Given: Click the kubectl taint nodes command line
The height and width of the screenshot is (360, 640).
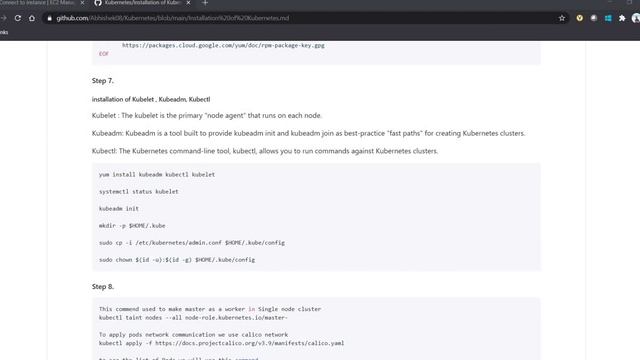Looking at the screenshot, I should click(193, 318).
